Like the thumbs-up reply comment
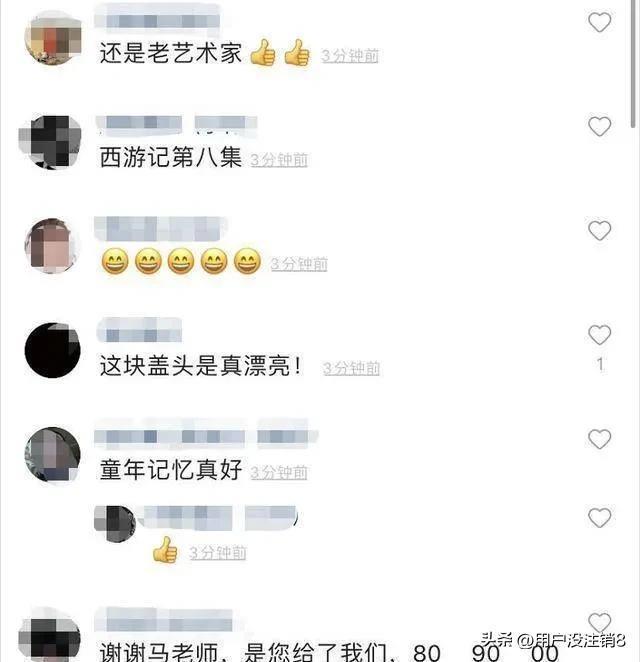The height and width of the screenshot is (662, 640). pyautogui.click(x=599, y=518)
